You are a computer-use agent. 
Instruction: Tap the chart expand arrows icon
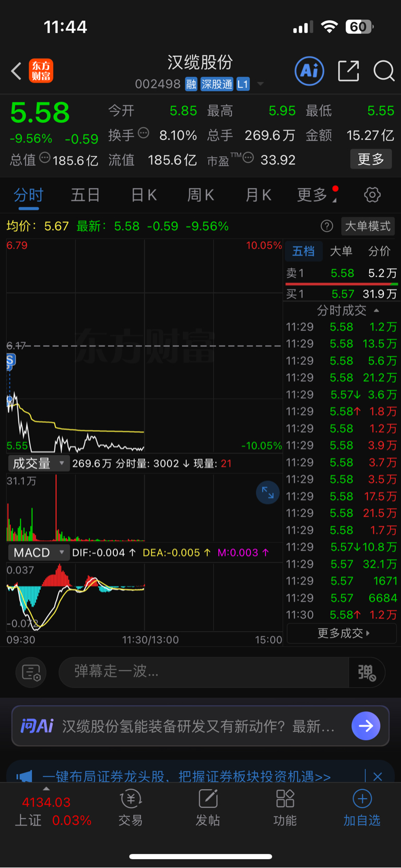[268, 493]
